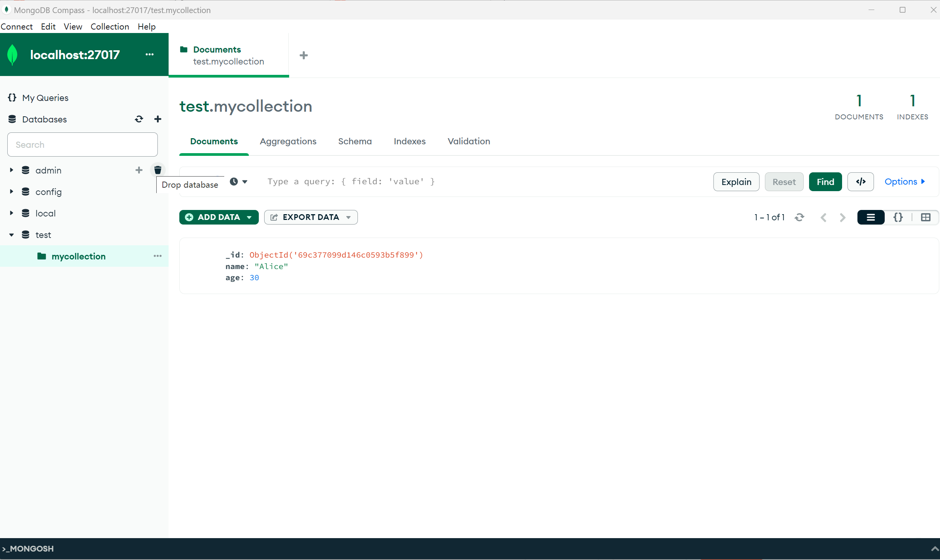The width and height of the screenshot is (940, 560).
Task: Switch to JSON view of documents
Action: point(898,218)
